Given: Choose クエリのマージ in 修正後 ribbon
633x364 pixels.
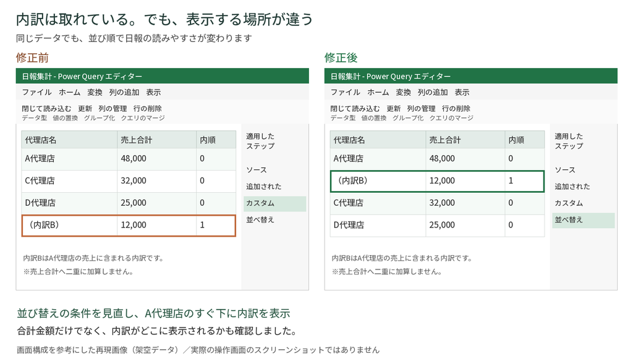Looking at the screenshot, I should pos(451,118).
